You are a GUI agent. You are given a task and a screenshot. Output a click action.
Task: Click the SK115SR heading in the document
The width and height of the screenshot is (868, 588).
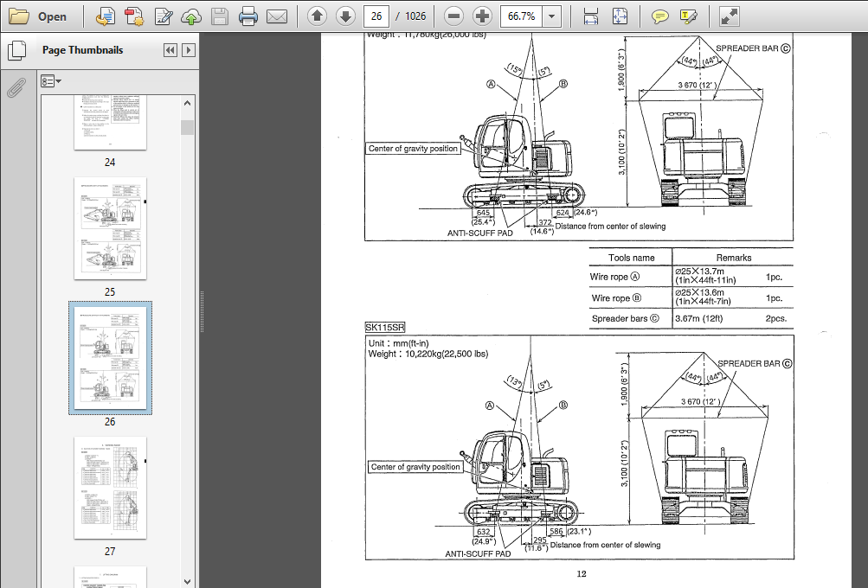tap(385, 327)
